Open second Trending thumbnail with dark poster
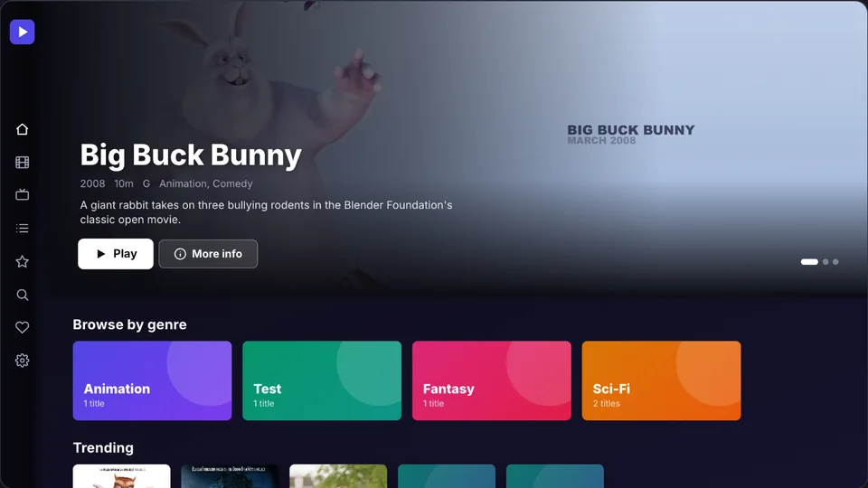 click(x=230, y=476)
